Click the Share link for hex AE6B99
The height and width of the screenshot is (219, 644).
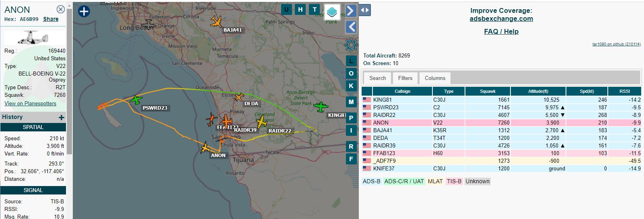(x=51, y=19)
